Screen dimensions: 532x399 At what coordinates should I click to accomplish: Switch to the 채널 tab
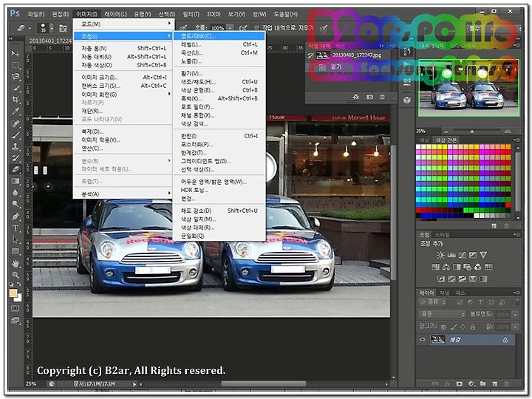(x=445, y=292)
